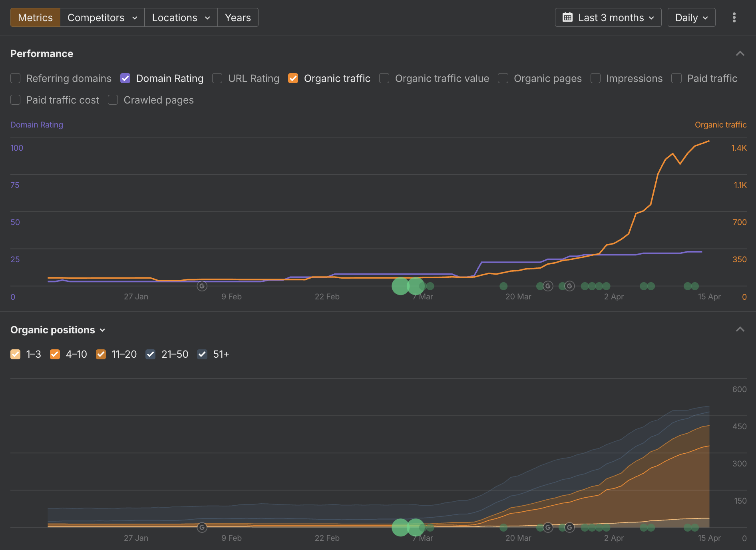Open the Locations dropdown
This screenshot has height=550, width=756.
pyautogui.click(x=181, y=18)
